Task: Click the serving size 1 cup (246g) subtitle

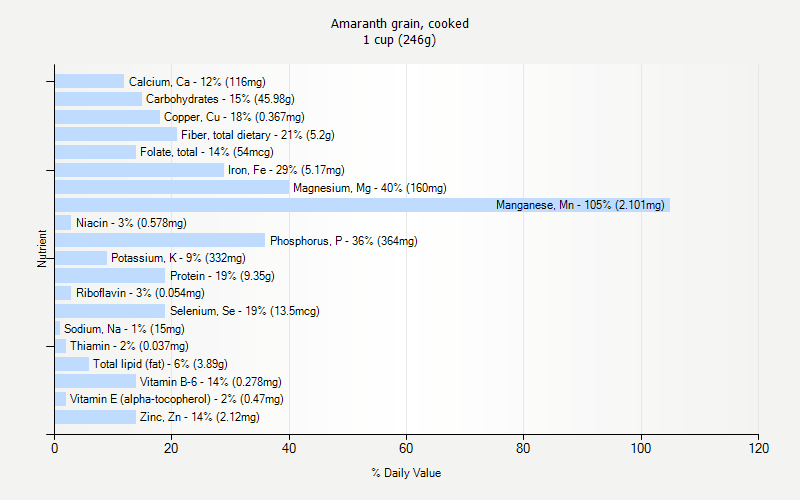Action: [x=399, y=40]
